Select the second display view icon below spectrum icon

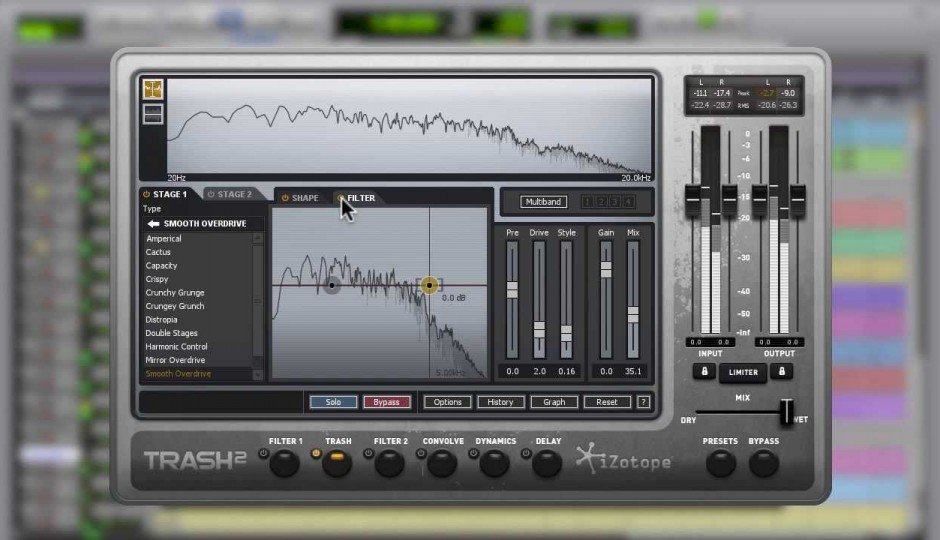pyautogui.click(x=153, y=114)
